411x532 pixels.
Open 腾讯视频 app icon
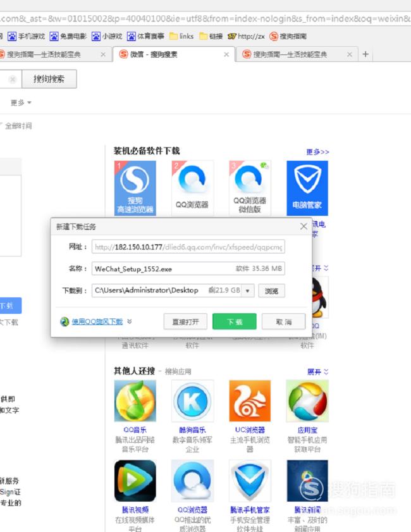tap(135, 481)
